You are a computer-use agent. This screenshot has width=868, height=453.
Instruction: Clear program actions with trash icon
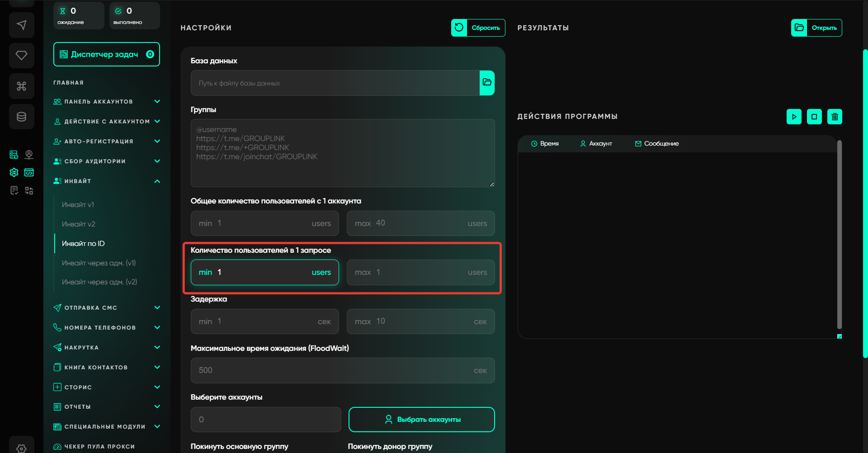point(835,117)
